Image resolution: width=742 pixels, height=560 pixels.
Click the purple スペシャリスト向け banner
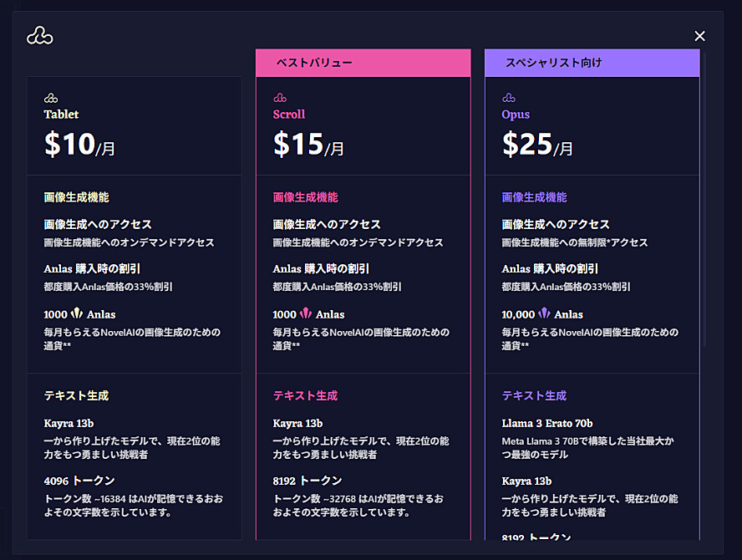(x=592, y=63)
